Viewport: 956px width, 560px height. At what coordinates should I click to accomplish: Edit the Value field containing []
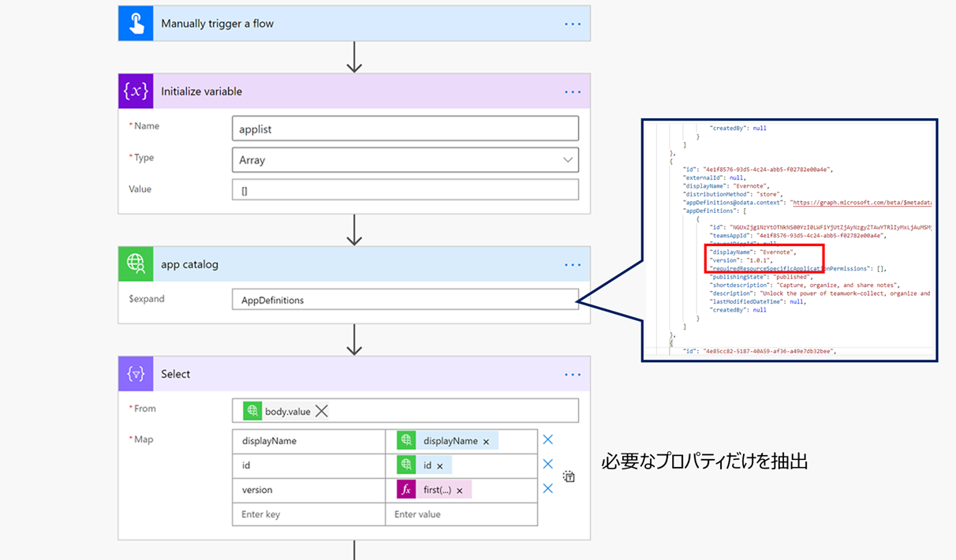point(405,190)
